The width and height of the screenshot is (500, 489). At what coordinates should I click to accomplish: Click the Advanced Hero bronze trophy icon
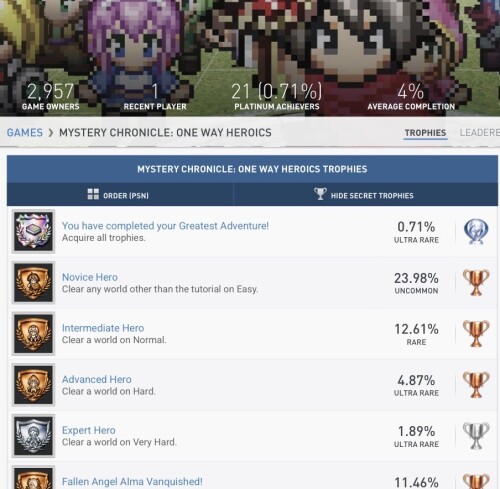point(476,385)
